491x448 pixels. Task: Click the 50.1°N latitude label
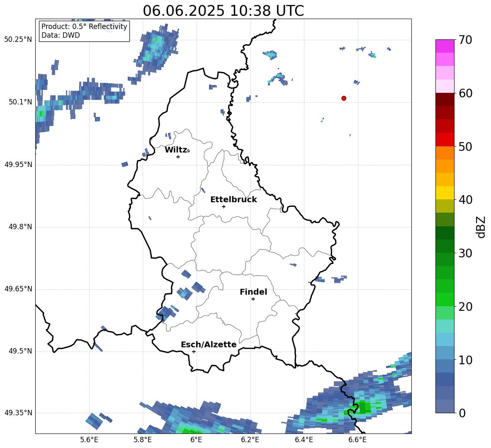pyautogui.click(x=20, y=102)
